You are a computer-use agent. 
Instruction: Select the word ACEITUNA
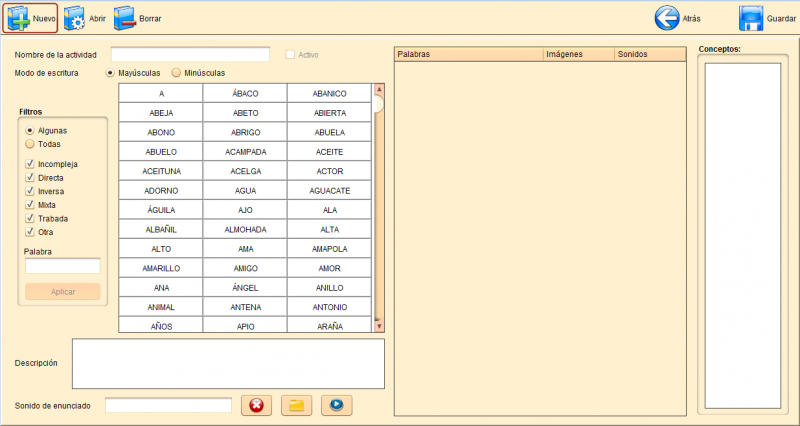pyautogui.click(x=161, y=171)
